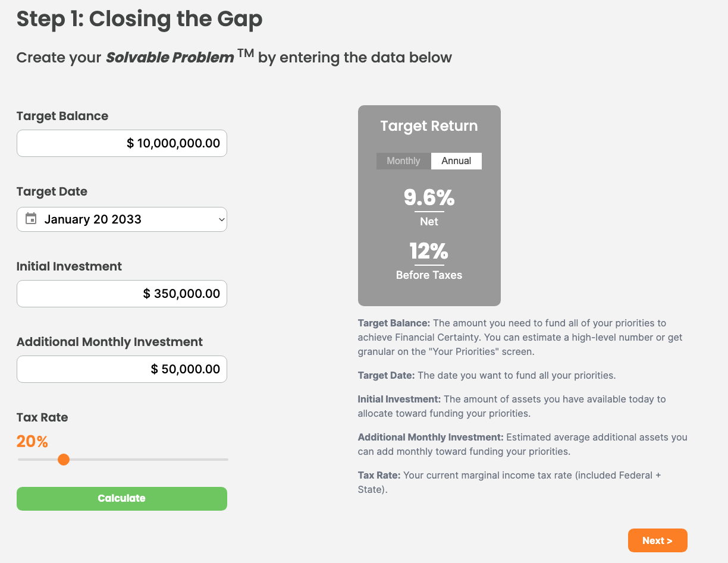The image size is (728, 563).
Task: Click the orange 20% tax rate value
Action: 32,442
